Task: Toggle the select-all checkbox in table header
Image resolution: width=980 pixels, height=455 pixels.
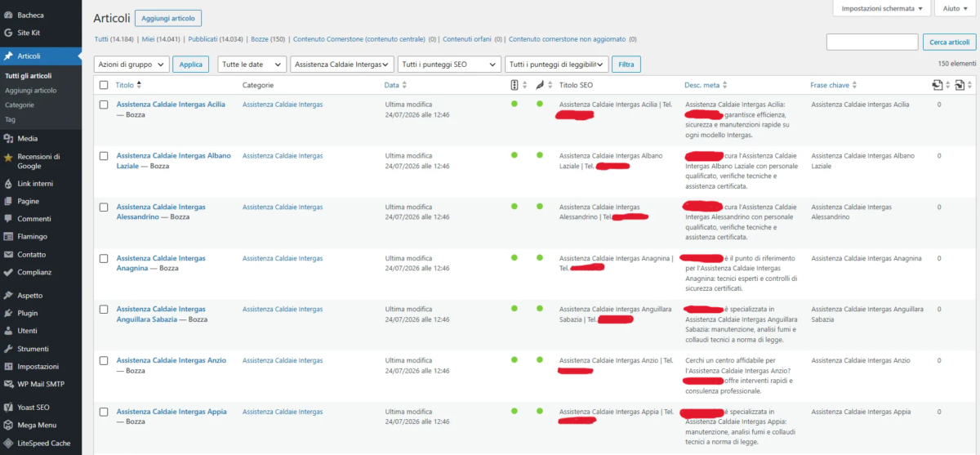Action: [104, 85]
